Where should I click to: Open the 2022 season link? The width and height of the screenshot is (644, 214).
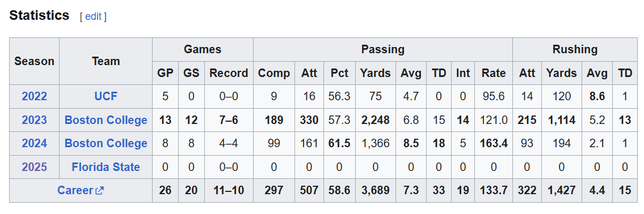35,96
